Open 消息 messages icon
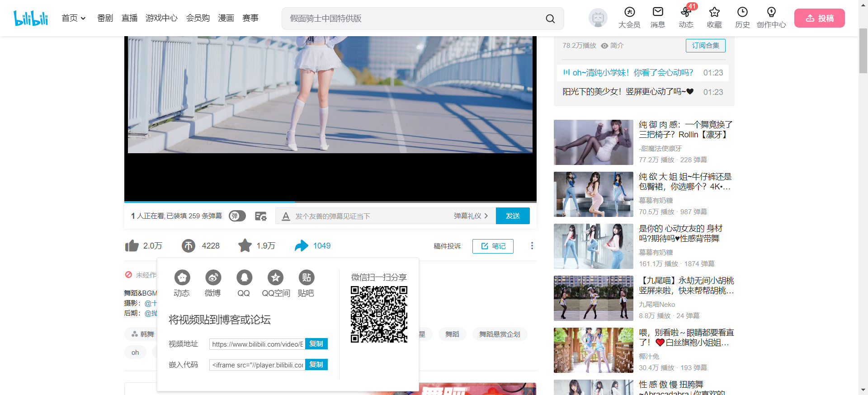Screen dimensions: 868x395 point(658,18)
